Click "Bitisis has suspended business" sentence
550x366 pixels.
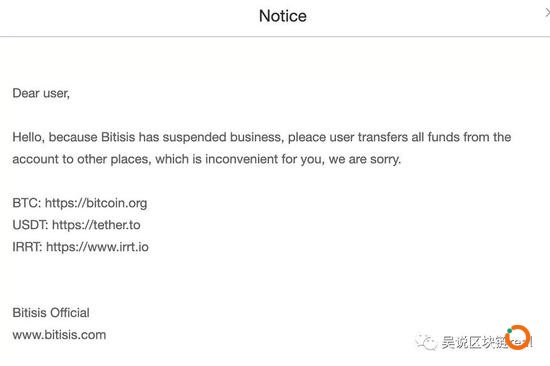(x=192, y=137)
